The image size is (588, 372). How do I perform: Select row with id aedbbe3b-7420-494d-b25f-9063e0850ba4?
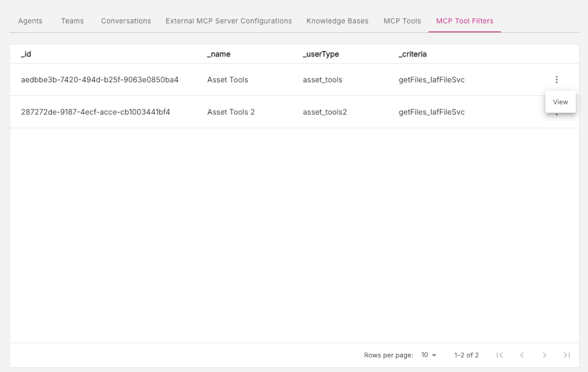click(295, 79)
